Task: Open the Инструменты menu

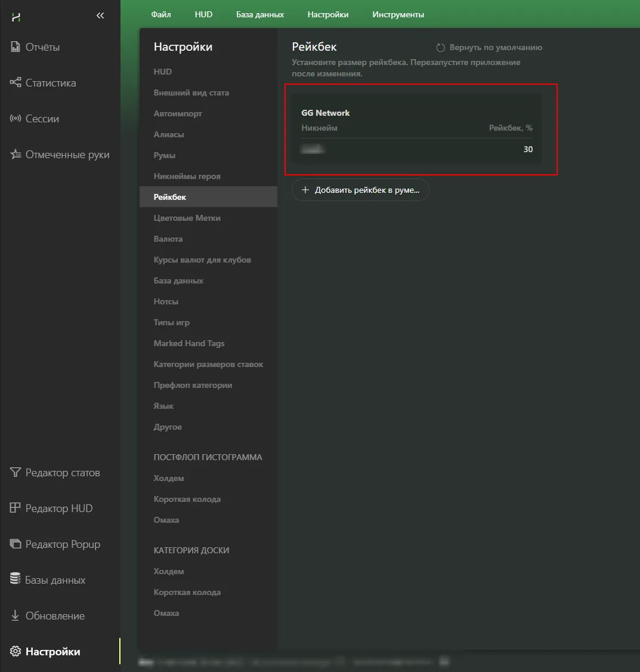Action: (398, 14)
